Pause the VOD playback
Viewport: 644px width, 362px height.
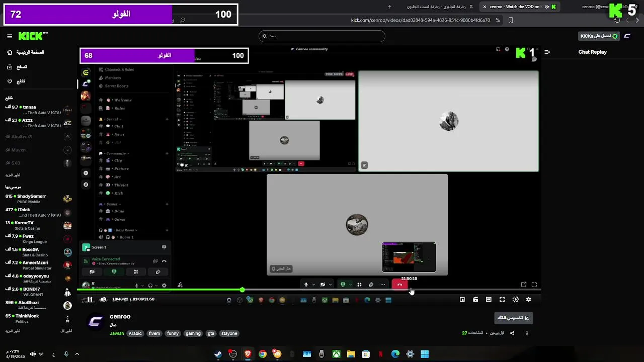(x=90, y=300)
